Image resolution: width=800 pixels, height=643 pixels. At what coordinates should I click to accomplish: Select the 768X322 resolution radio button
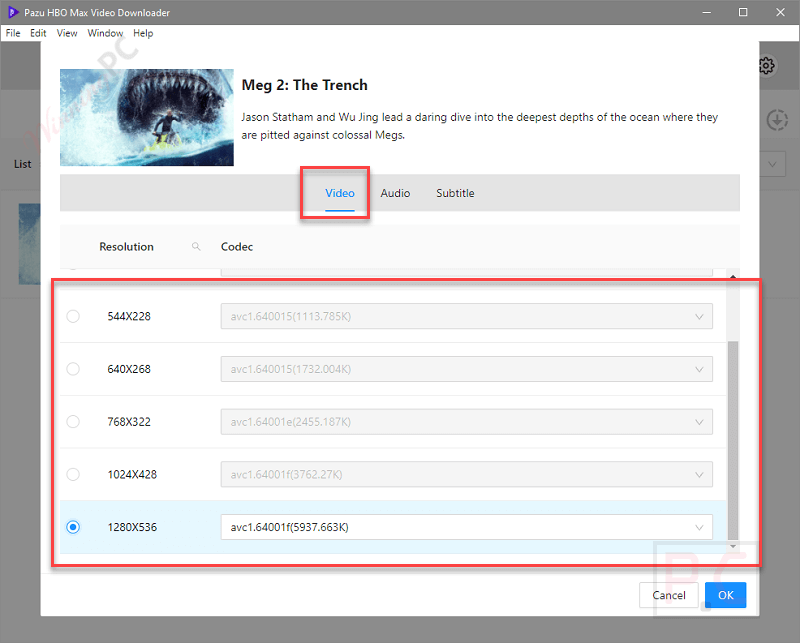tap(73, 422)
